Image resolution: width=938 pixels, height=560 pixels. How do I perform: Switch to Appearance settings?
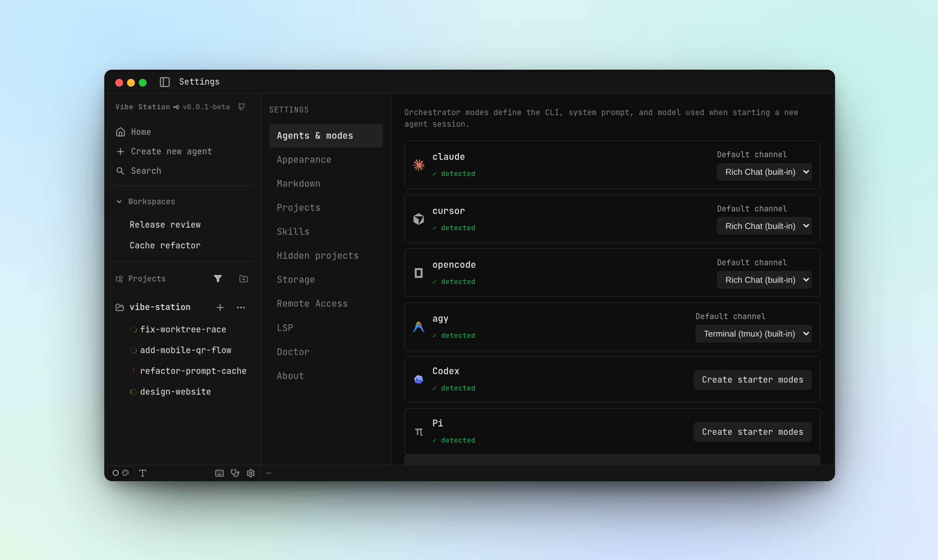(x=326, y=160)
